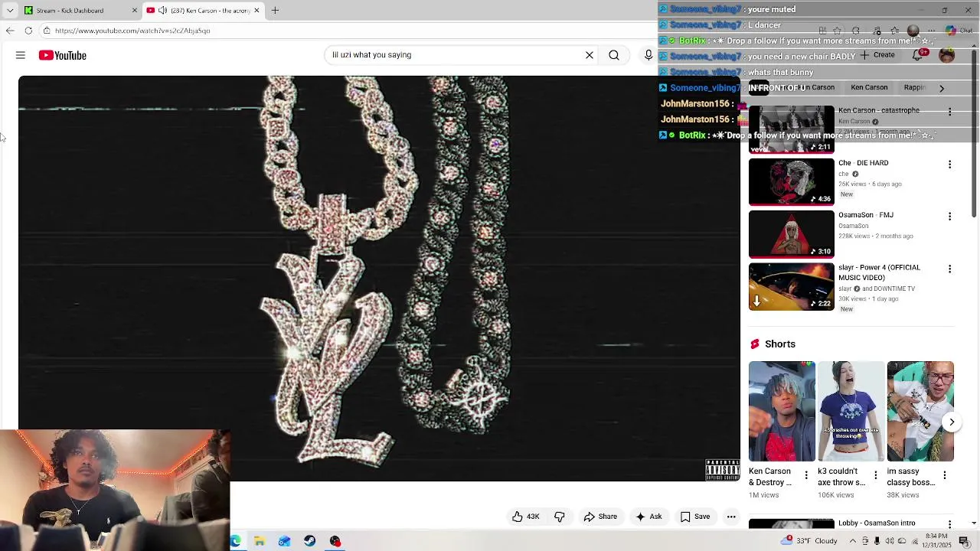Viewport: 980px width, 551px height.
Task: Open the im sassy classy boss short thumbnail
Action: (920, 412)
